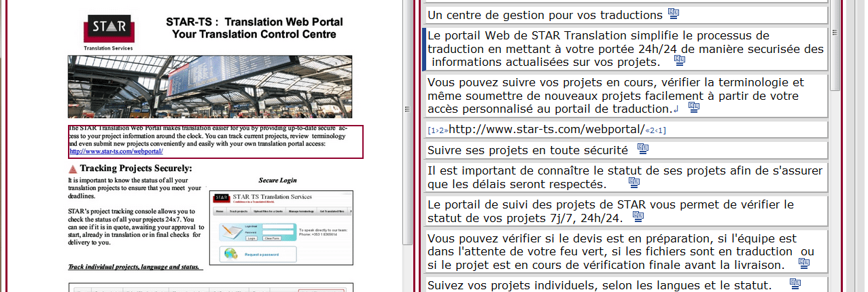868x292 pixels.
Task: Click the 'STAR-TS : Translation Web Portal' title
Action: [254, 21]
